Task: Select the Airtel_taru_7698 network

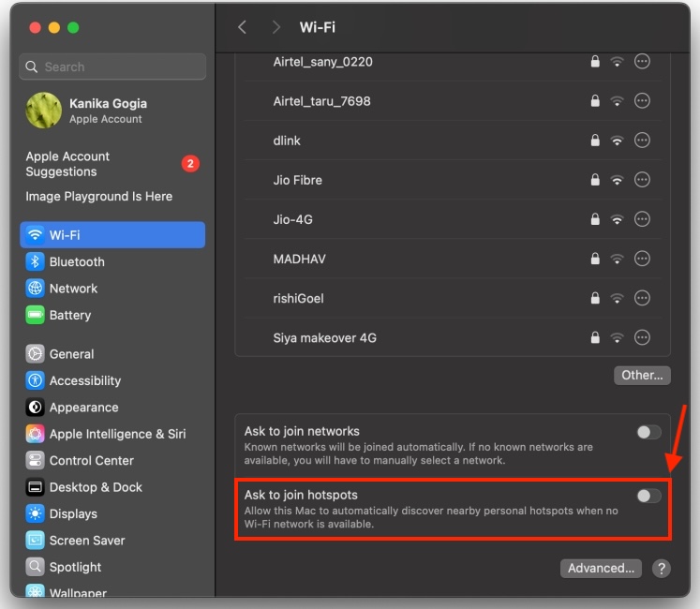Action: point(321,101)
